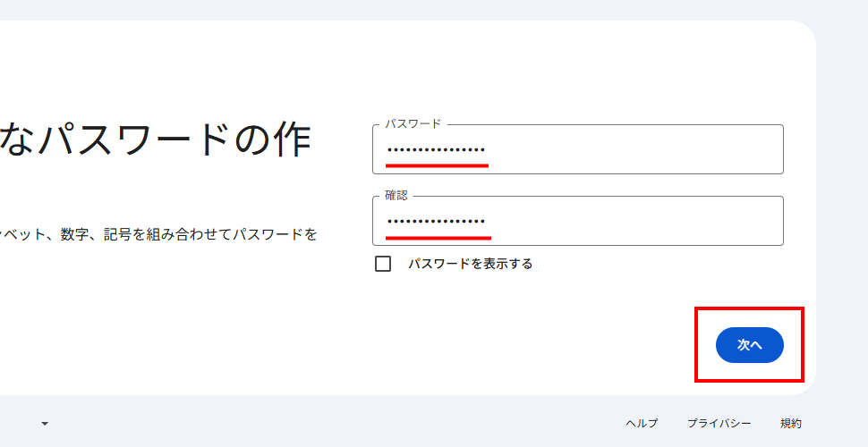
Task: Place cursor on masked dots in パスワード field
Action: coord(436,150)
